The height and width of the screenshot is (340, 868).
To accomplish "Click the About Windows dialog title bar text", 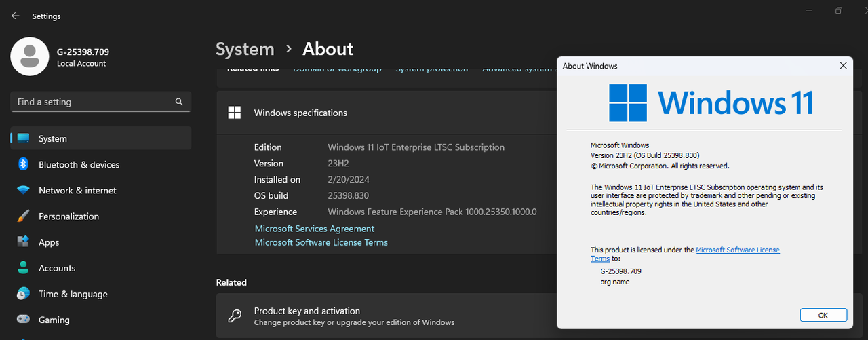I will click(590, 66).
